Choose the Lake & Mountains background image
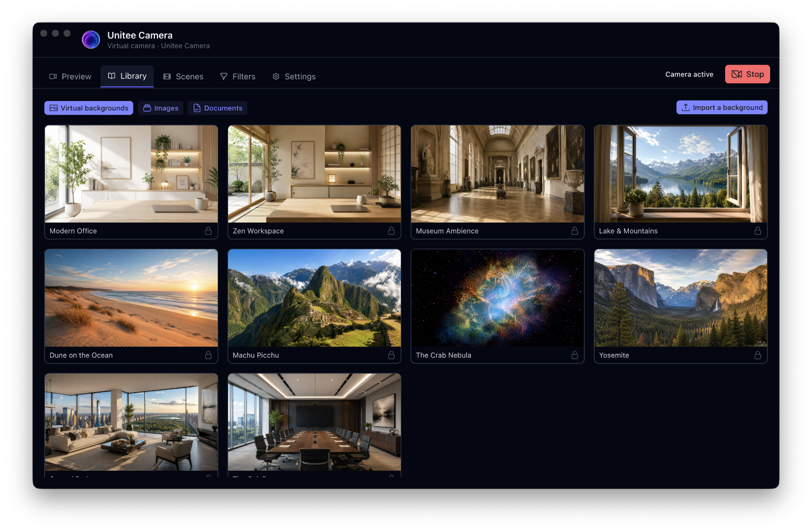 click(x=681, y=174)
